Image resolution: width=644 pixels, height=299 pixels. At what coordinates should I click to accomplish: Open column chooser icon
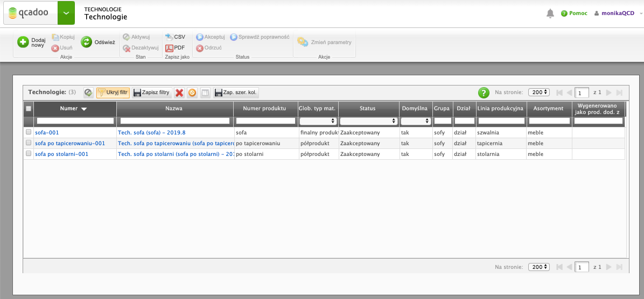(205, 92)
